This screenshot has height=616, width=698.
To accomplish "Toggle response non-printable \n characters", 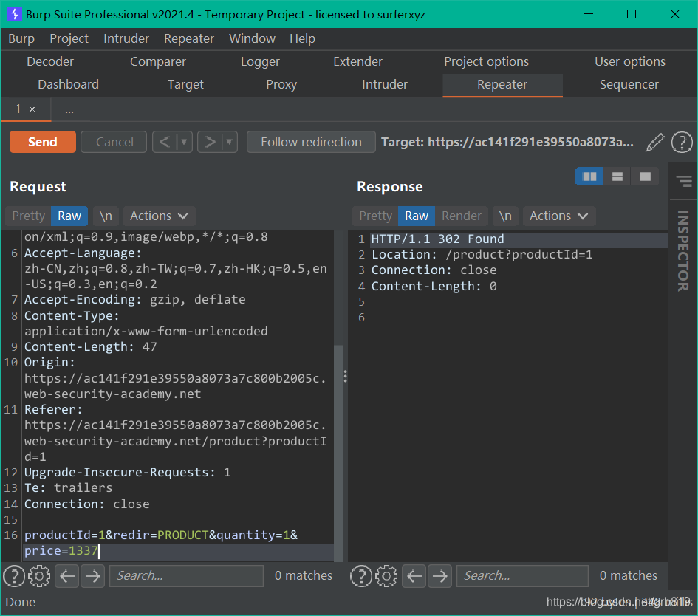I will (505, 216).
